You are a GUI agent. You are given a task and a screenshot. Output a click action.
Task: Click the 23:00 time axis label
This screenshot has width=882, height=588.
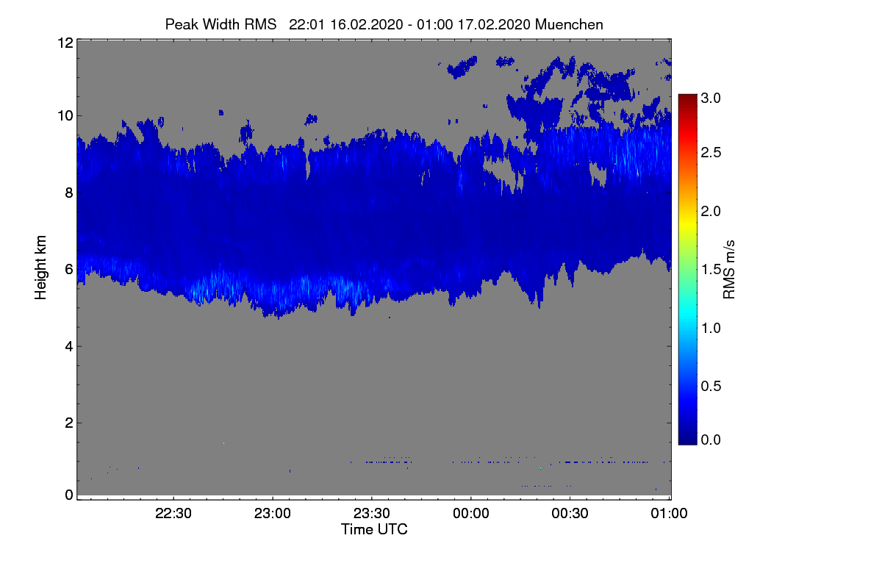272,514
